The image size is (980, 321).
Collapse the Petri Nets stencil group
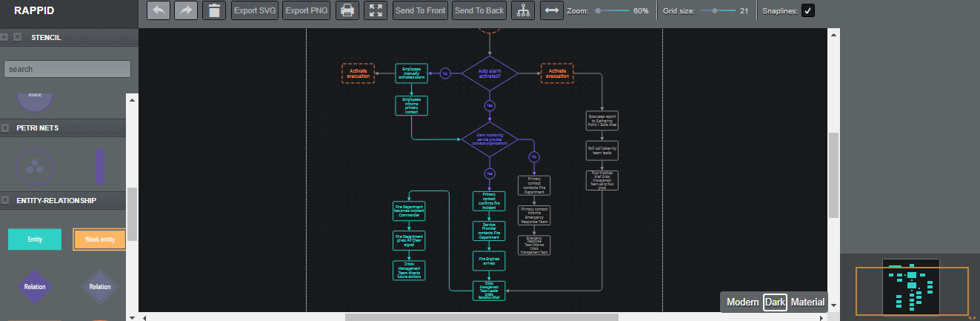coord(5,128)
